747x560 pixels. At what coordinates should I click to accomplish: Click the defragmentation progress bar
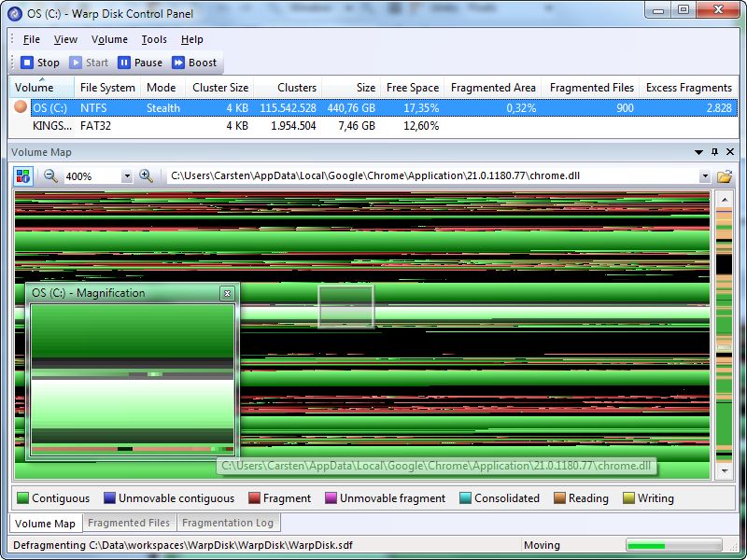click(x=674, y=545)
